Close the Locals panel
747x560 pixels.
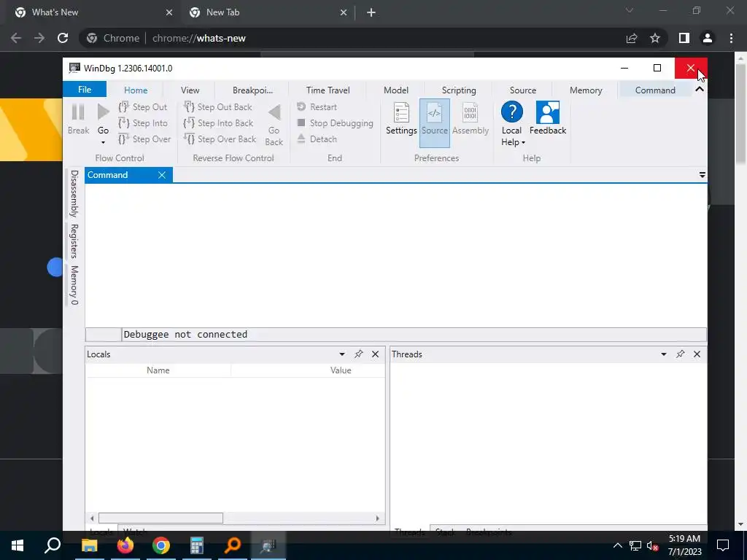[x=376, y=354]
